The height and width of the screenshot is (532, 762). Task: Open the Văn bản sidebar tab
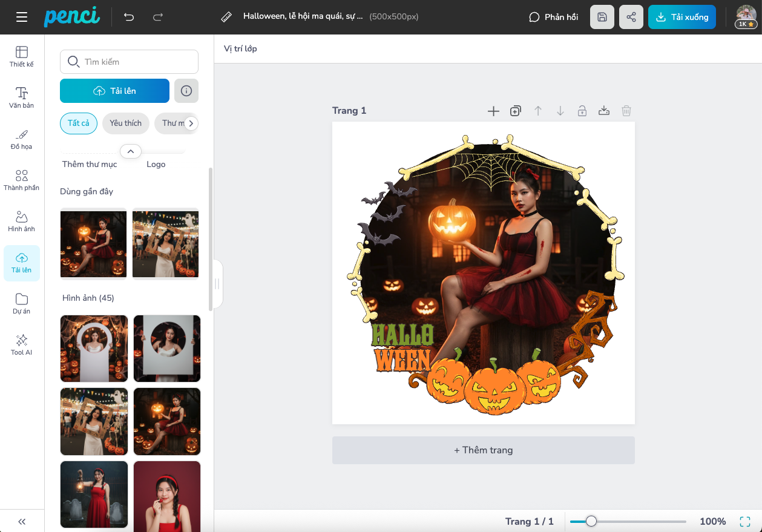pyautogui.click(x=22, y=97)
